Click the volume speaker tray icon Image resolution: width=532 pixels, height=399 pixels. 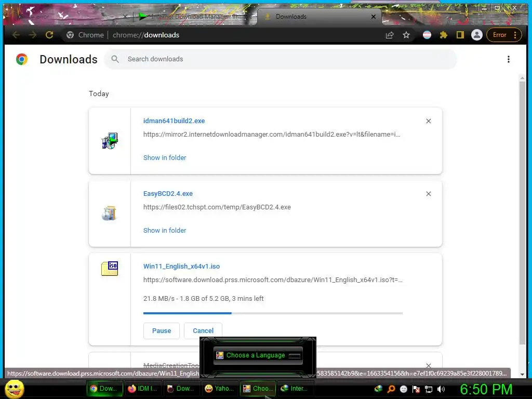click(441, 389)
